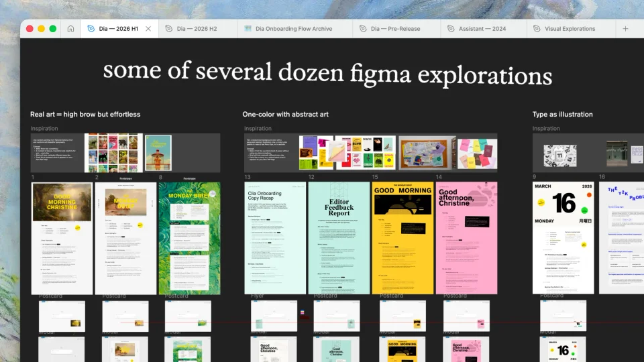Viewport: 644px width, 362px height.
Task: Select the 'Real art = high brow but effortless' heading
Action: point(85,115)
